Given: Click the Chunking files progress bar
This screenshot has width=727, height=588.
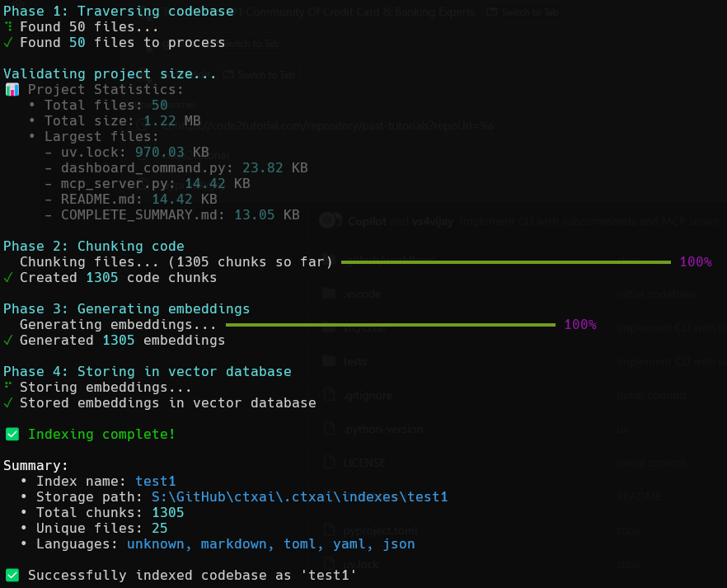Looking at the screenshot, I should coord(506,262).
